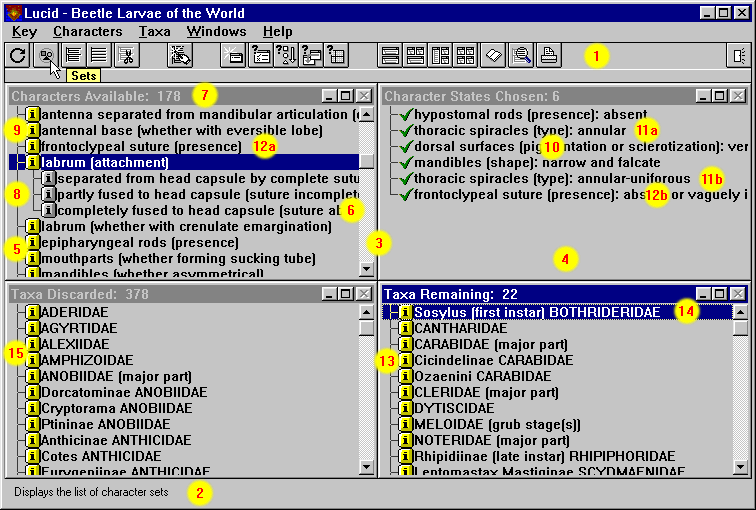
Task: Click the plain-lines collapse list toolbar icon
Action: coord(99,55)
